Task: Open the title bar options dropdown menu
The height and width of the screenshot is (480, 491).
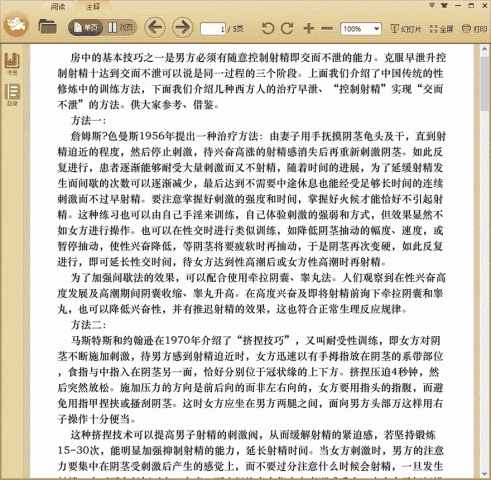Action: [x=432, y=5]
